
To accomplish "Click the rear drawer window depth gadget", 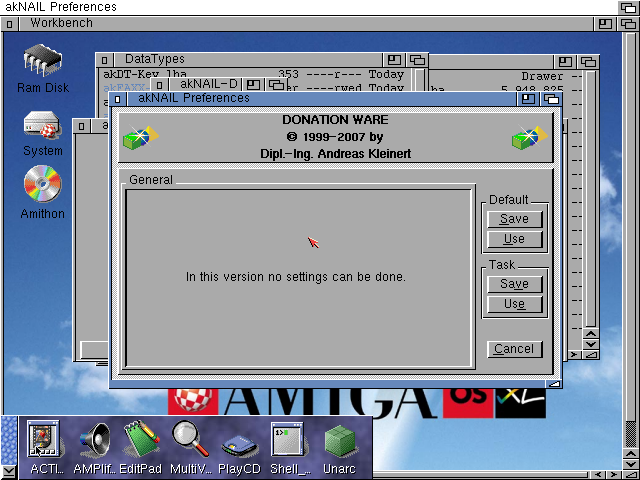I will tap(588, 62).
